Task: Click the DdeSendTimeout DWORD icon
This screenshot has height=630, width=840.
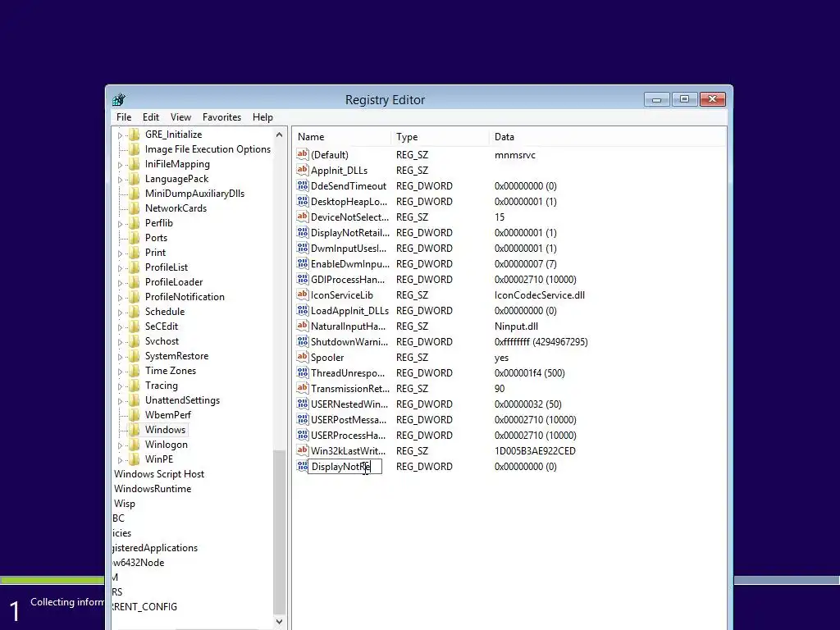Action: coord(302,185)
